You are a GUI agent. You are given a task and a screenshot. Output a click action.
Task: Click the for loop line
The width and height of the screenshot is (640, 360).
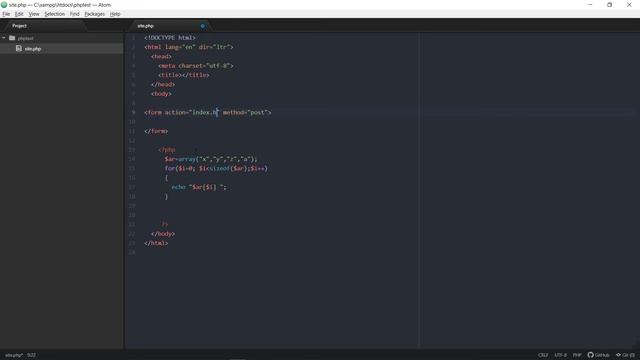coord(216,169)
